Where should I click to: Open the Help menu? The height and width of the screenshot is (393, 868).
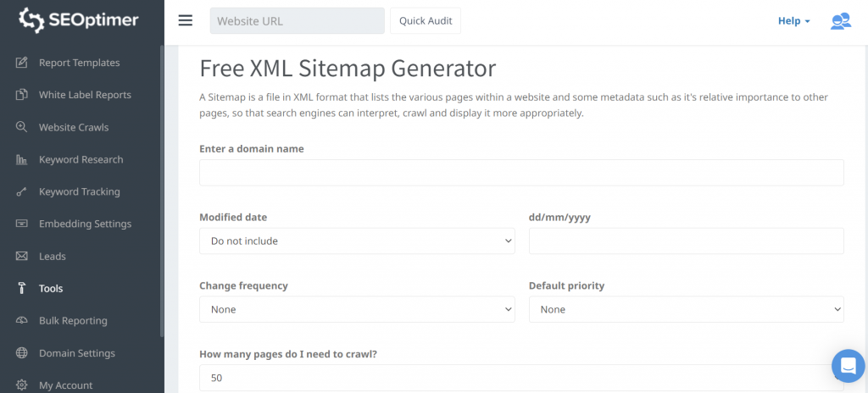pos(793,21)
